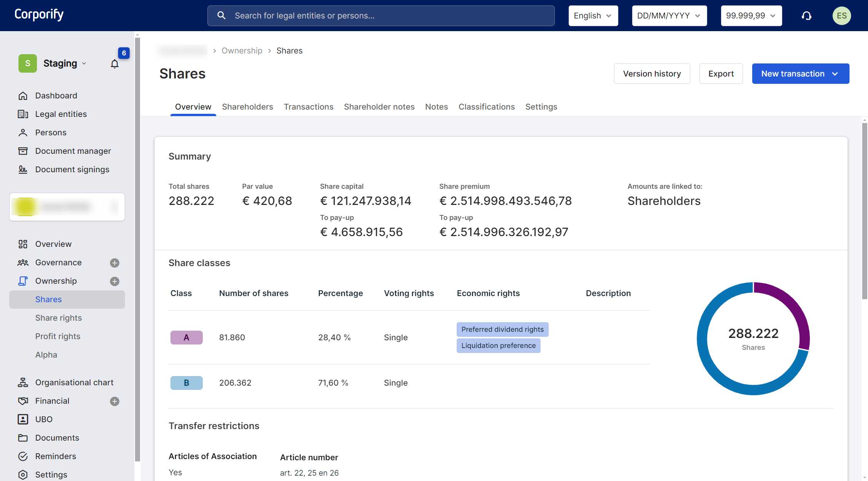Viewport: 868px width, 481px height.
Task: Open Document signings in the sidebar
Action: (x=72, y=170)
